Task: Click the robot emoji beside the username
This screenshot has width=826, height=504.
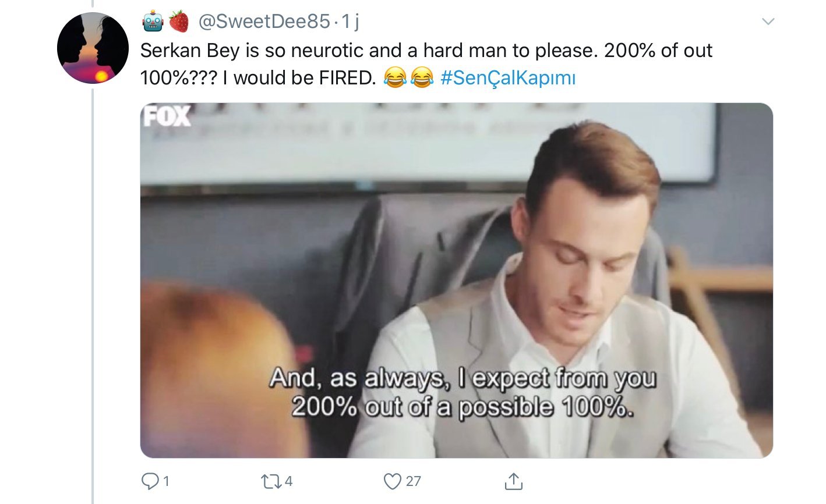Action: (153, 23)
